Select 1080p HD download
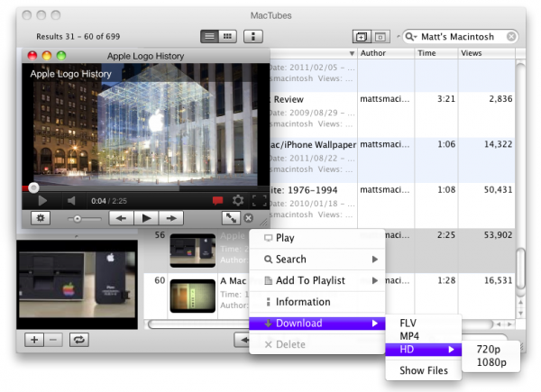 pyautogui.click(x=491, y=362)
